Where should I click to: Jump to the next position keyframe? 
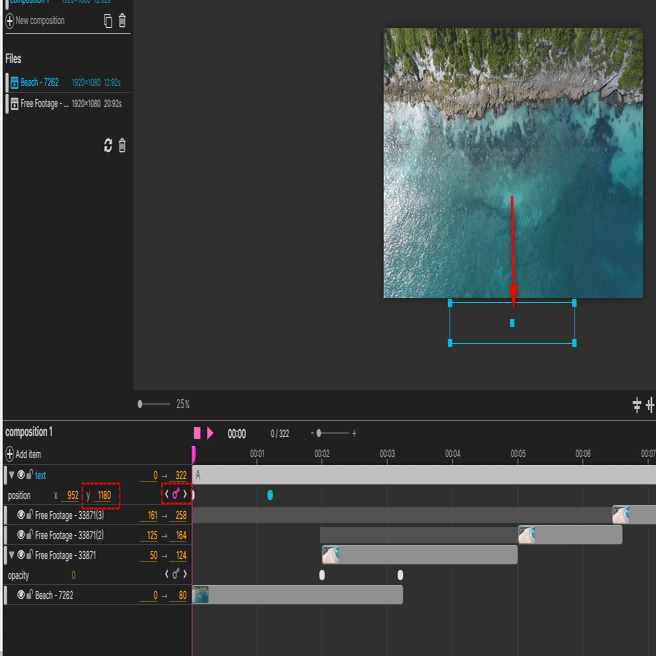click(185, 494)
